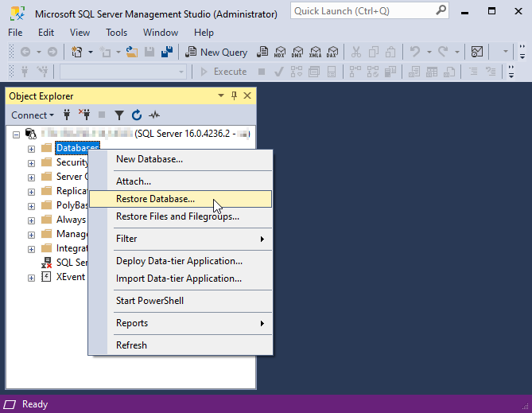Click the Undo arrow icon
The height and width of the screenshot is (413, 532).
[x=414, y=53]
